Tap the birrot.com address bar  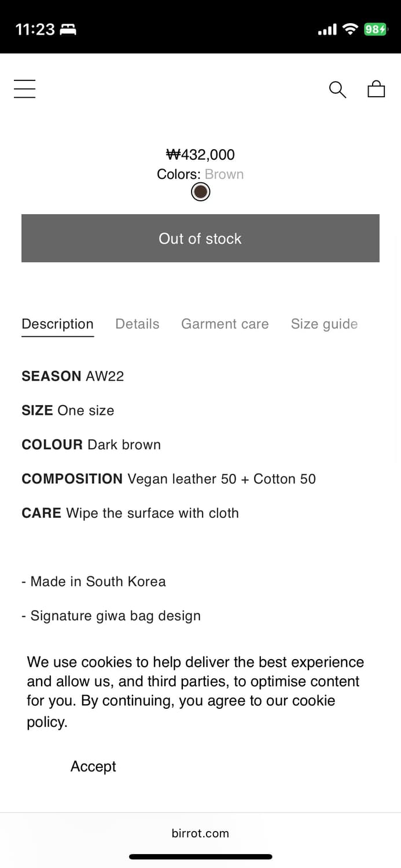click(200, 833)
